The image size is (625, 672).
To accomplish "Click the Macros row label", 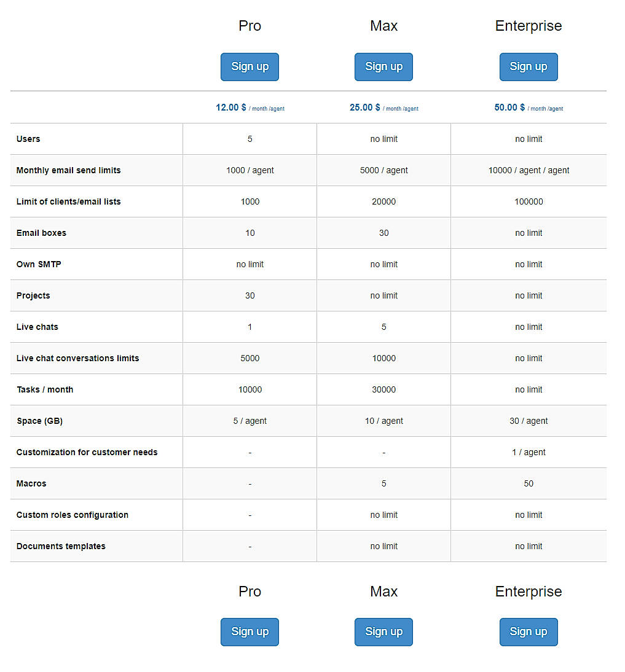I will click(31, 483).
